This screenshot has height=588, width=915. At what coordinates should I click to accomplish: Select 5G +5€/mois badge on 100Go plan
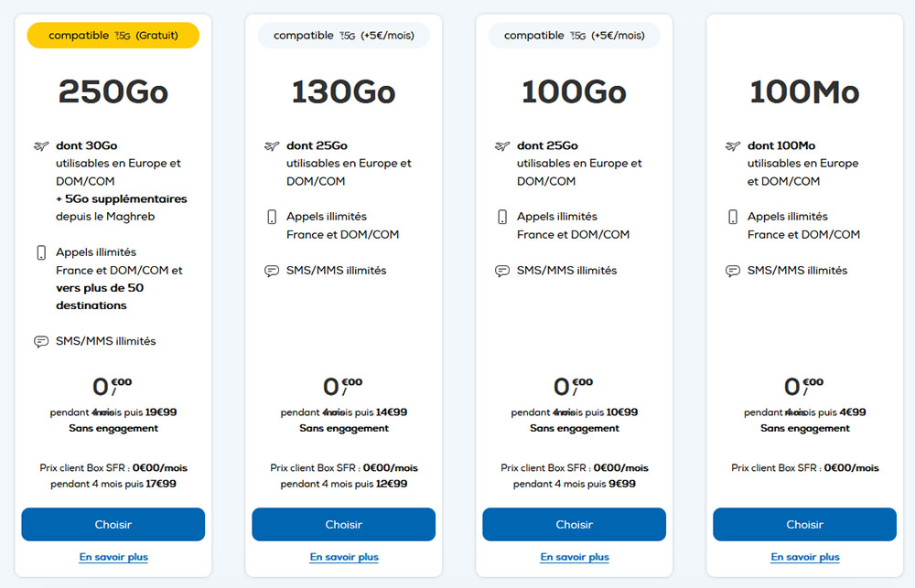[x=575, y=36]
